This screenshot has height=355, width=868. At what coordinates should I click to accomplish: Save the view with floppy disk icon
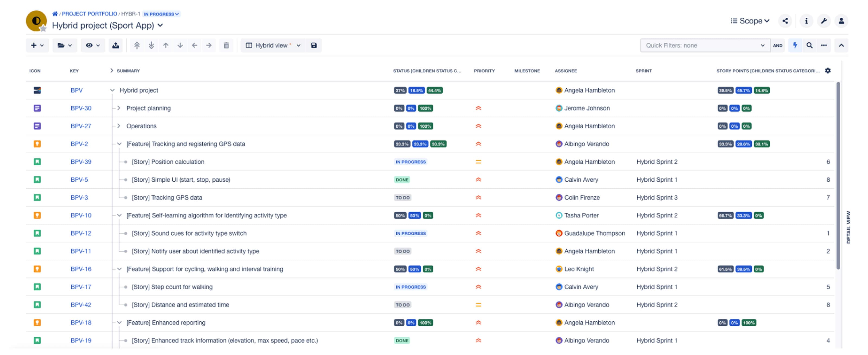coord(314,45)
